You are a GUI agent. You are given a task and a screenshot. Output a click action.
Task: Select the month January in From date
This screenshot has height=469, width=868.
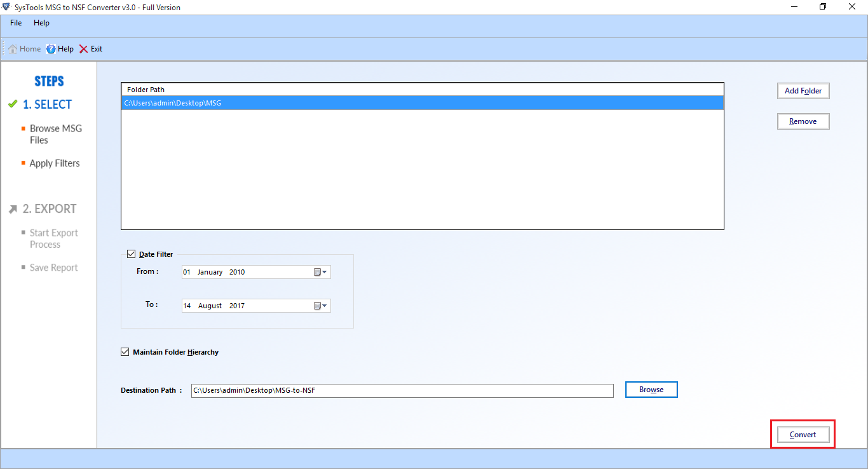pyautogui.click(x=210, y=272)
